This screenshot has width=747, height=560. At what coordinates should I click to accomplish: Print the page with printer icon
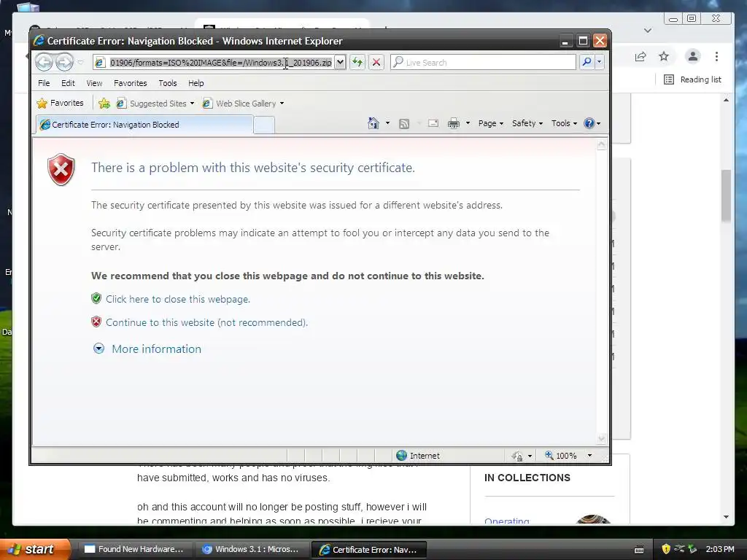tap(454, 123)
